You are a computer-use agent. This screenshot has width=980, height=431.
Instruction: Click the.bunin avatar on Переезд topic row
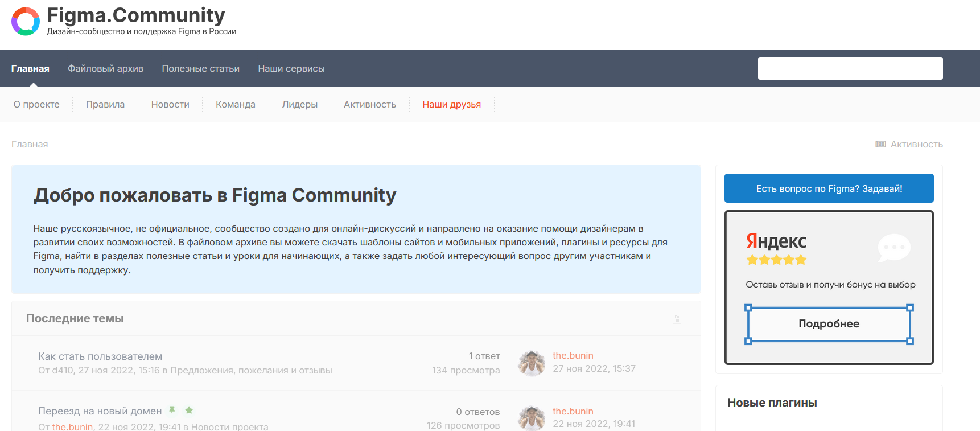[532, 418]
